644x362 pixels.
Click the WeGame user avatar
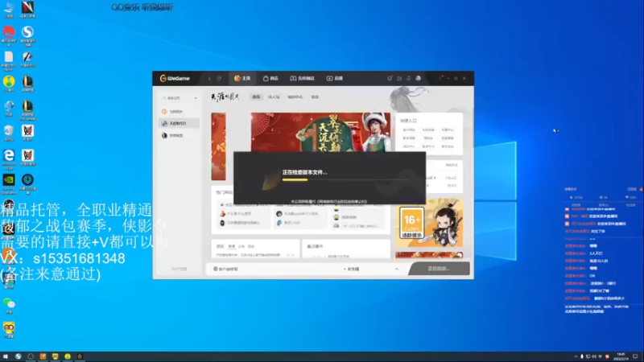418,78
